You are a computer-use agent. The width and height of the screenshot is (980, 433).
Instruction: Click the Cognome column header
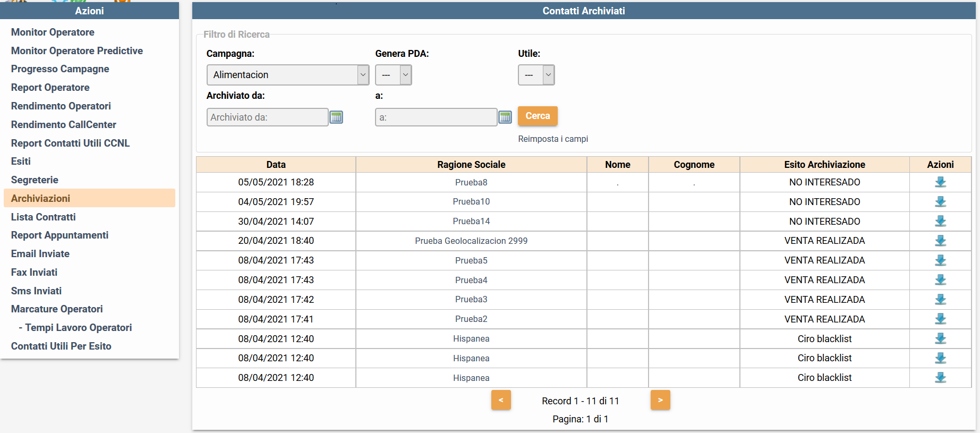(694, 165)
